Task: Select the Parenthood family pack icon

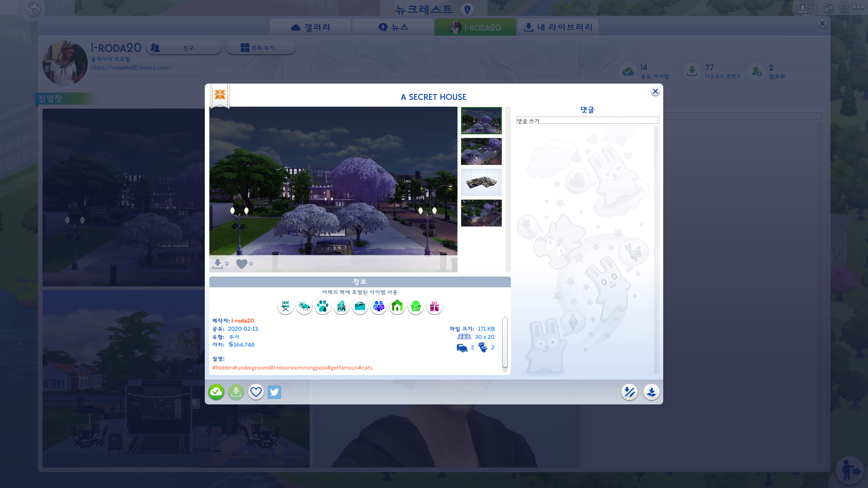Action: coord(379,307)
